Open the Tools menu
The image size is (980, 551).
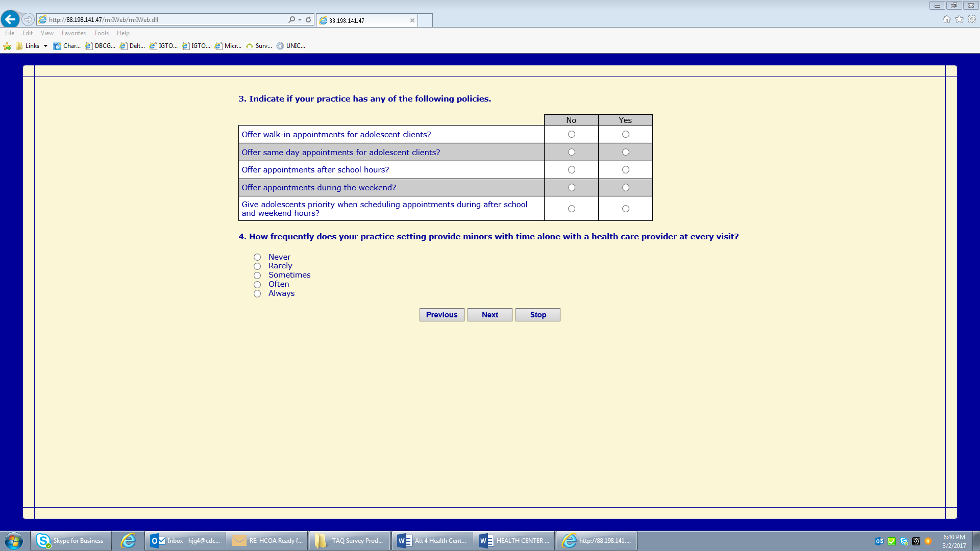(x=101, y=33)
